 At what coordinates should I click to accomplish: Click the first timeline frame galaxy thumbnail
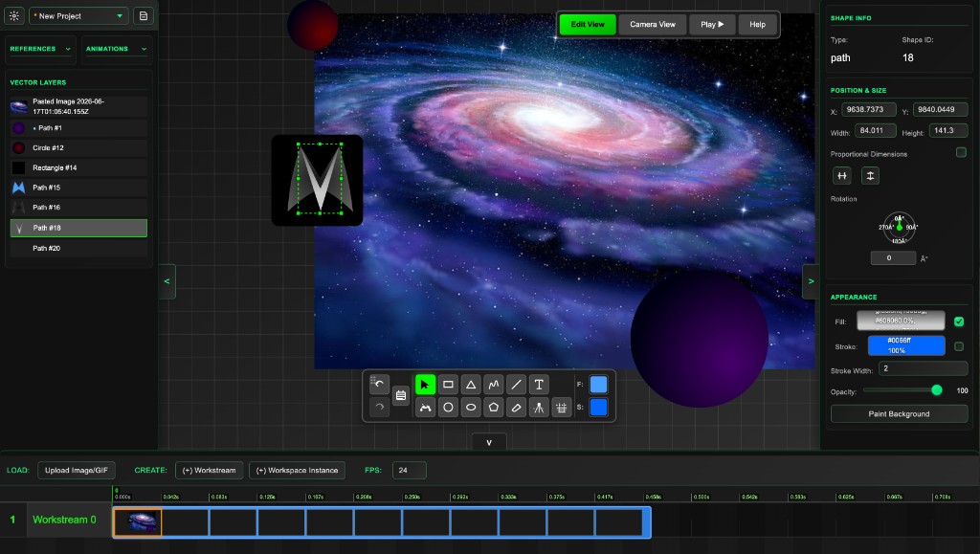138,521
